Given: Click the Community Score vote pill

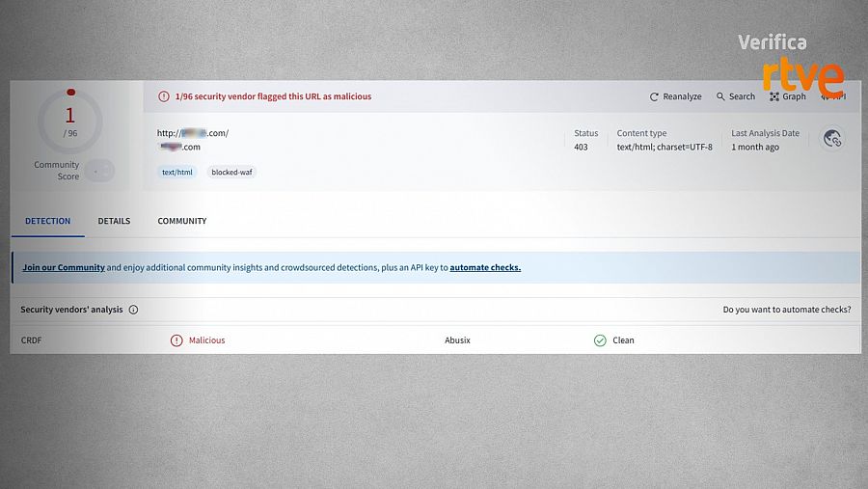Looking at the screenshot, I should 98,171.
